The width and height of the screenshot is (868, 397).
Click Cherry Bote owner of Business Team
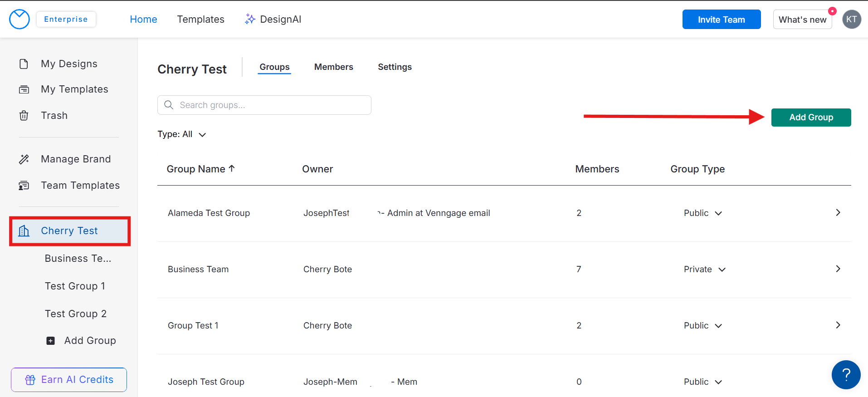pos(327,270)
